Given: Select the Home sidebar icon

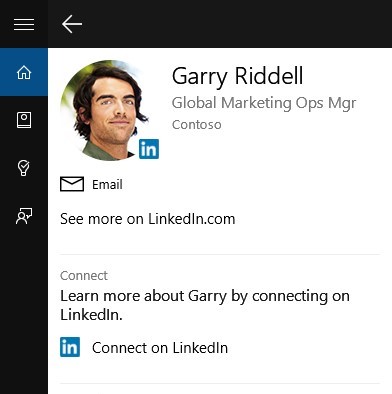Looking at the screenshot, I should [24, 72].
